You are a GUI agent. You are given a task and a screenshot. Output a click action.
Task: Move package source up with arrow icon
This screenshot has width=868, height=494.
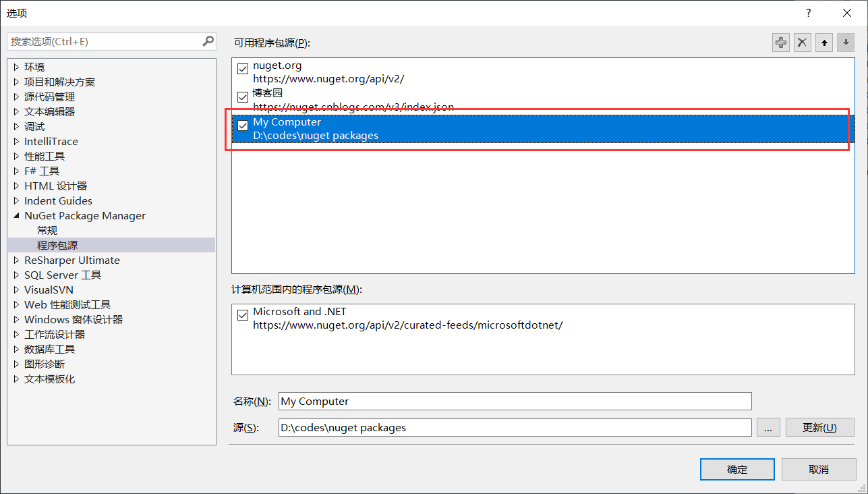coord(823,43)
